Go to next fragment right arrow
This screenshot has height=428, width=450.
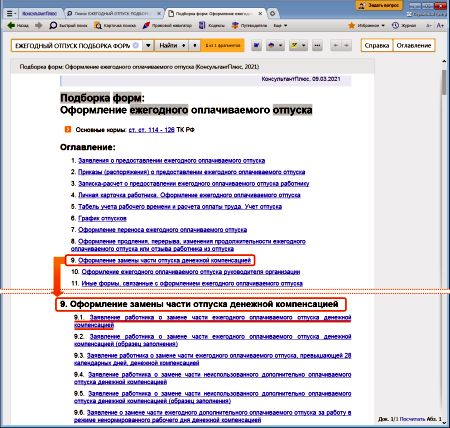347,45
